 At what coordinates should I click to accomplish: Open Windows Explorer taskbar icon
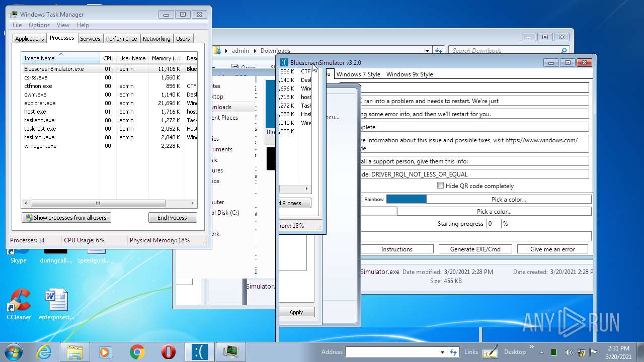[x=75, y=352]
